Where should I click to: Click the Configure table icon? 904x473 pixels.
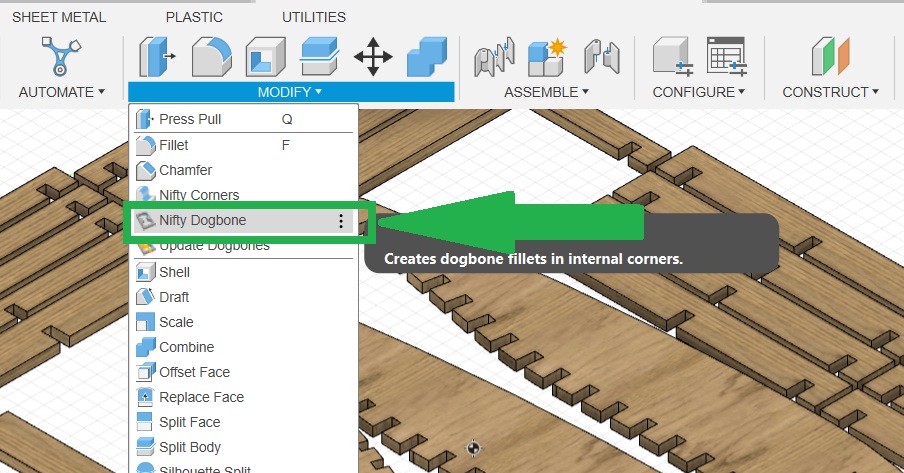point(727,56)
